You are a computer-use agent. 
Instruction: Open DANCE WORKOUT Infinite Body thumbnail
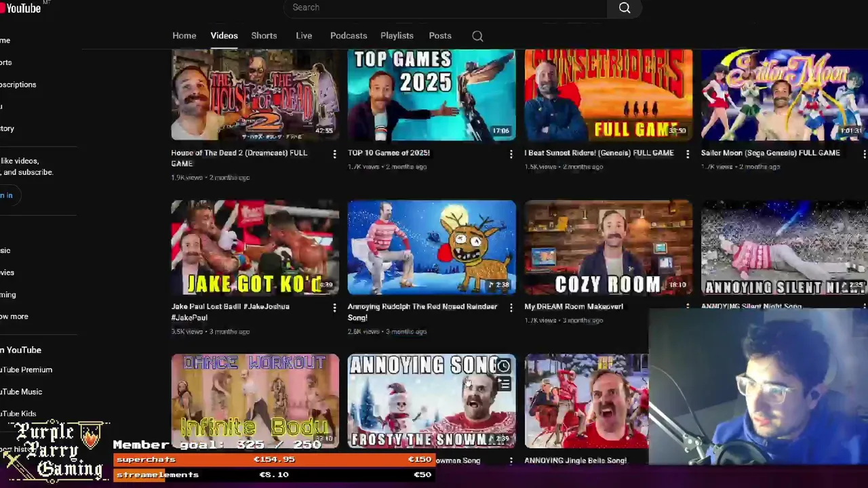255,401
